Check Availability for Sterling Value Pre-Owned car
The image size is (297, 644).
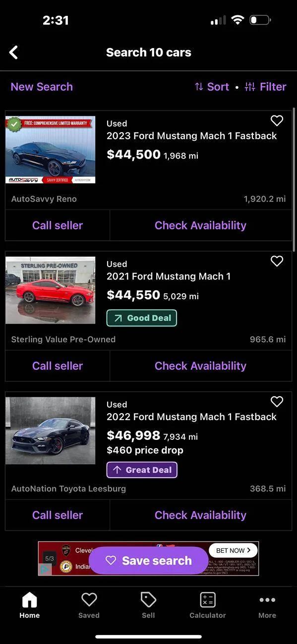point(200,366)
